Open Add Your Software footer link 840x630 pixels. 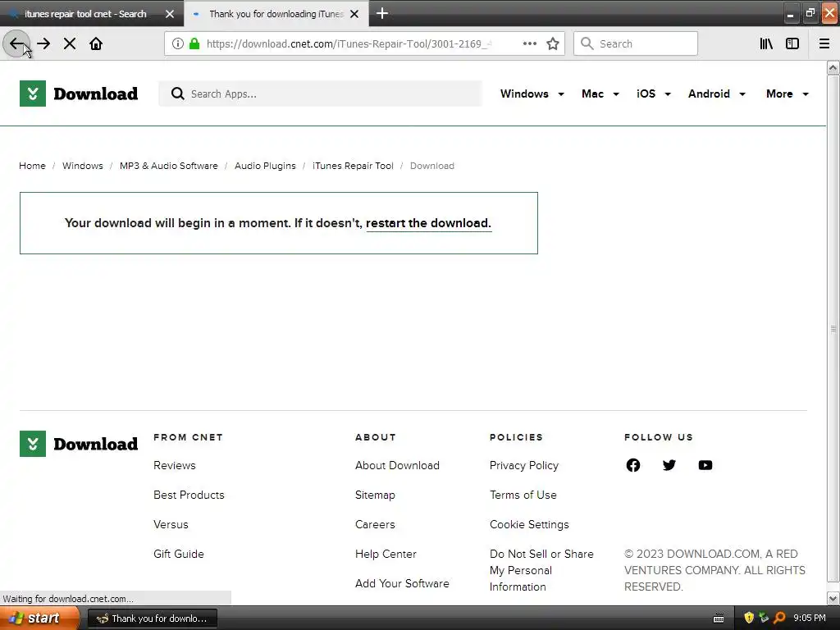pyautogui.click(x=402, y=583)
